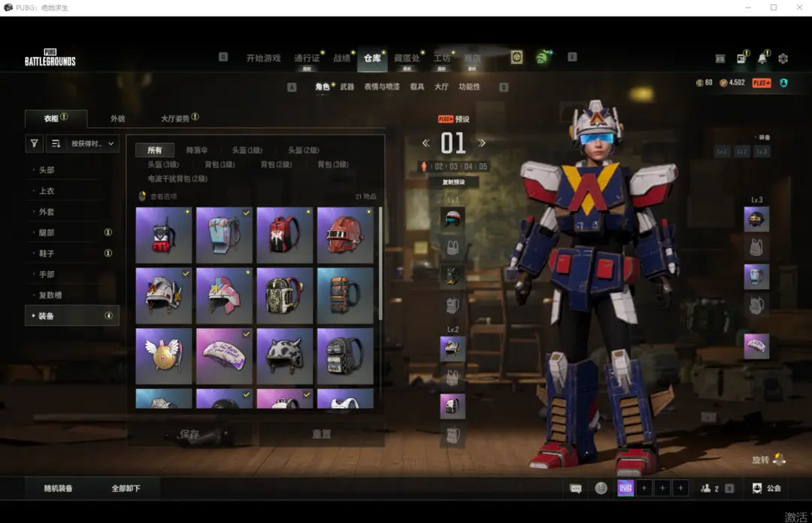The height and width of the screenshot is (523, 812).
Task: Switch to preset 02
Action: (438, 166)
